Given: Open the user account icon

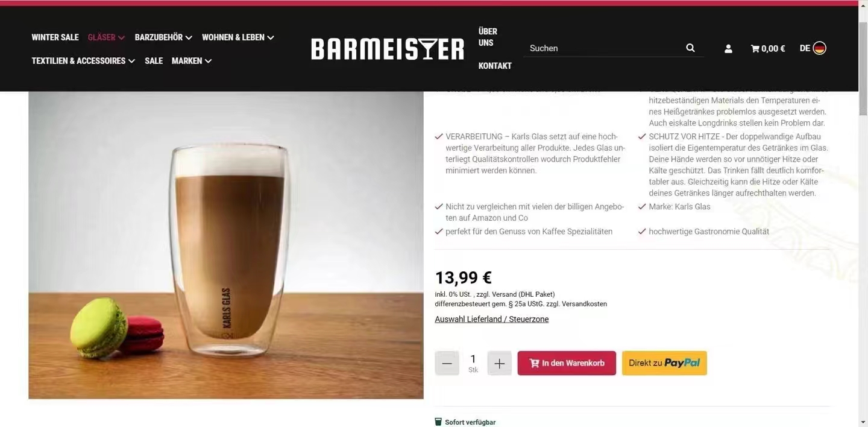Looking at the screenshot, I should [x=728, y=49].
